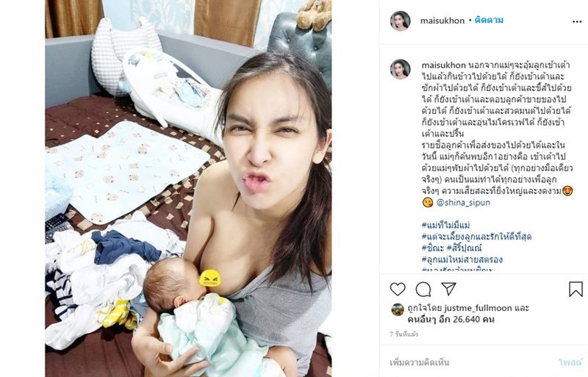Screen dimensions: 588x377
Task: Open the maisukhon username in header
Action: pyautogui.click(x=442, y=21)
